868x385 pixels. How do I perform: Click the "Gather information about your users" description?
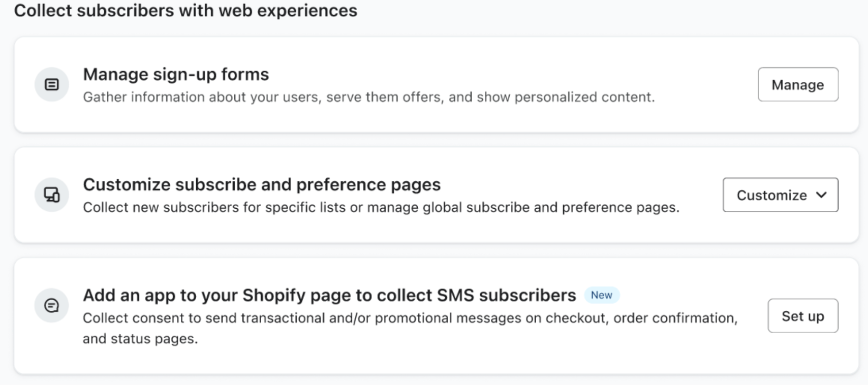pyautogui.click(x=368, y=97)
